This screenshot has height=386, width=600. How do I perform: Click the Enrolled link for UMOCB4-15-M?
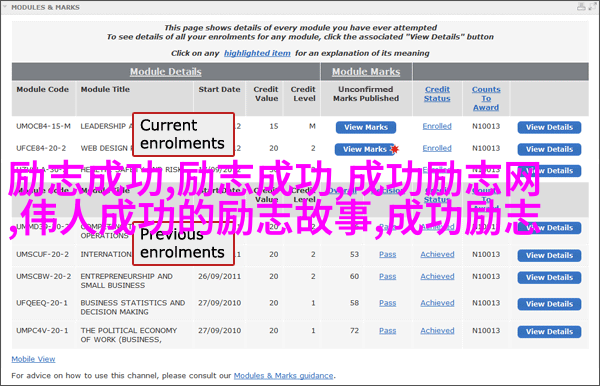click(x=437, y=126)
